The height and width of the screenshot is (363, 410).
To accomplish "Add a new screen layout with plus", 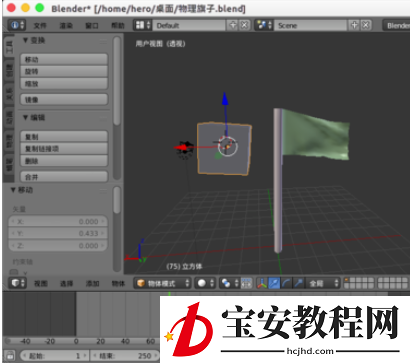I will (233, 25).
